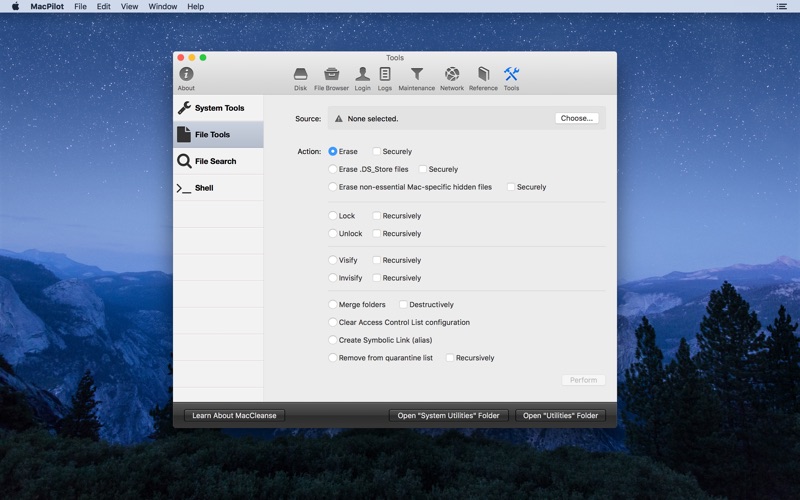Select the Maintenance toolbar icon

tap(417, 75)
